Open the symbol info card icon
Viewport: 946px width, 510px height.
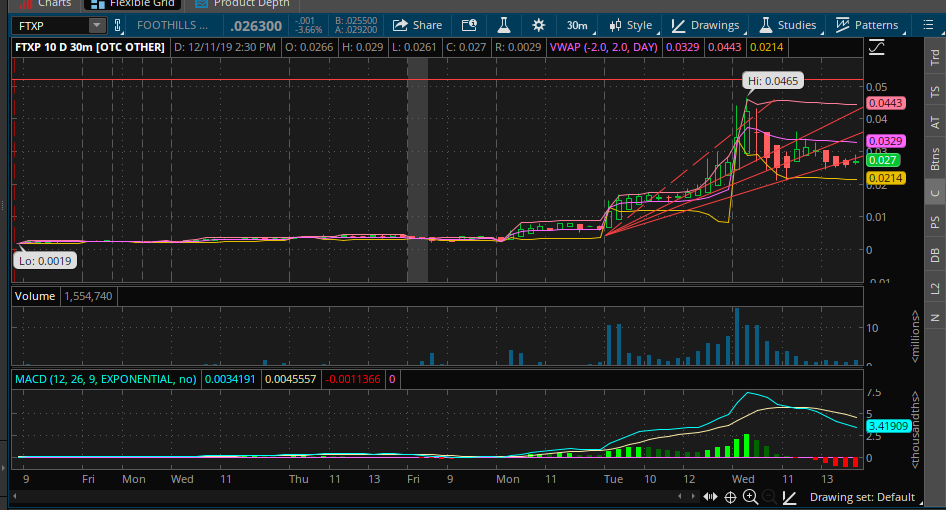click(x=468, y=25)
